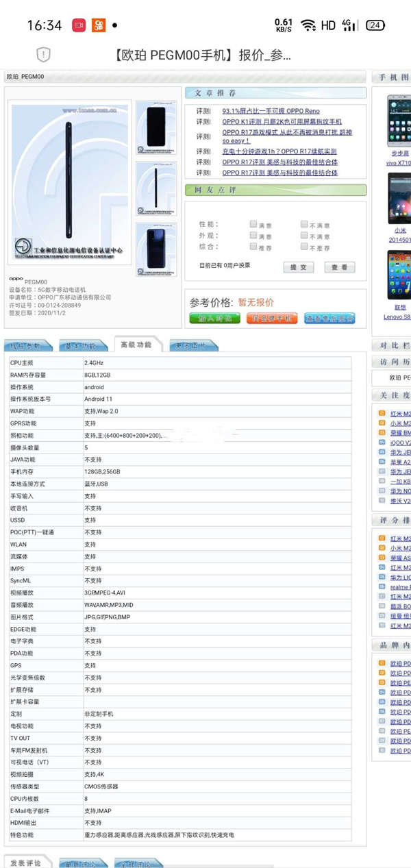The image size is (411, 868).
Task: Click the rank badge beside 苹果 A2 link
Action: (x=382, y=462)
